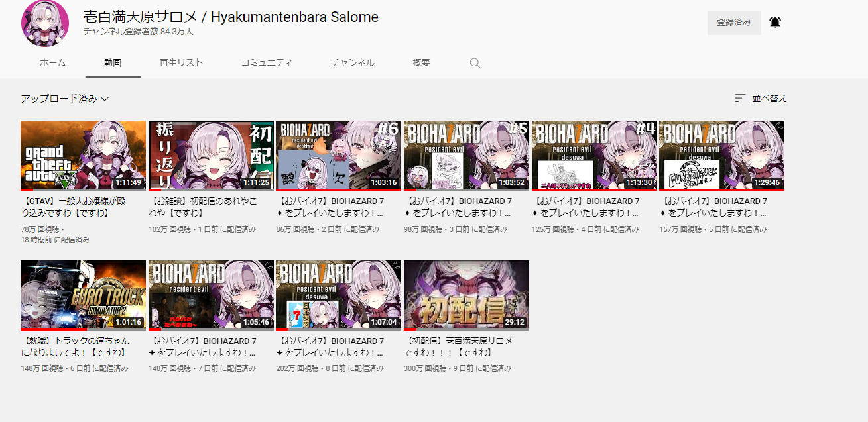Open the Grand Theft Auto V video thumbnail

coord(83,155)
